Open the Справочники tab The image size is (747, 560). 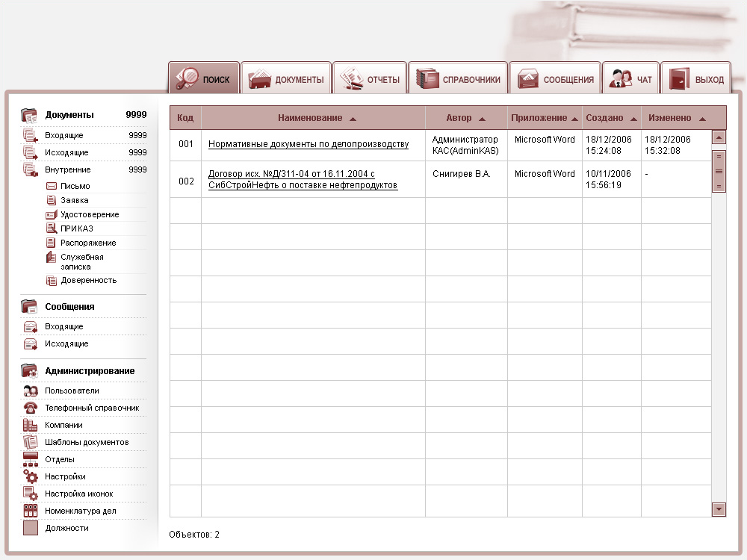tap(458, 79)
